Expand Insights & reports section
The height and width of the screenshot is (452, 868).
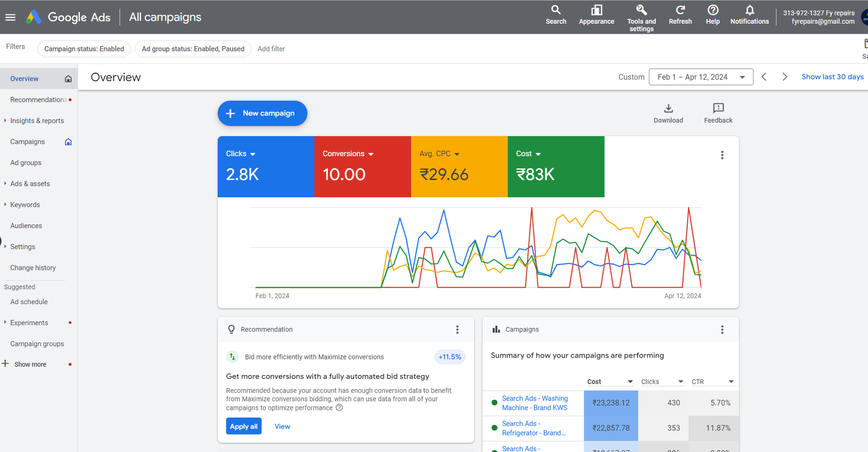37,121
